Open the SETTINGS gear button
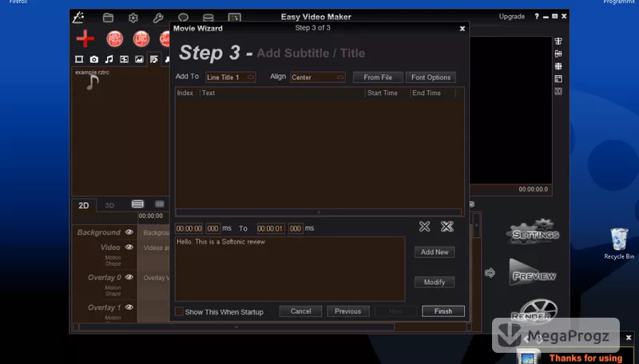Image resolution: width=639 pixels, height=364 pixels. coord(533,232)
